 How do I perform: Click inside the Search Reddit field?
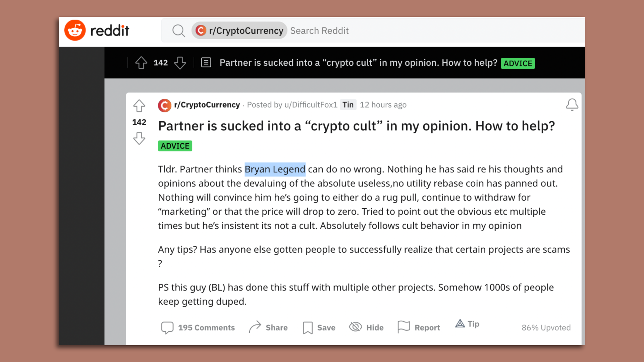(319, 30)
